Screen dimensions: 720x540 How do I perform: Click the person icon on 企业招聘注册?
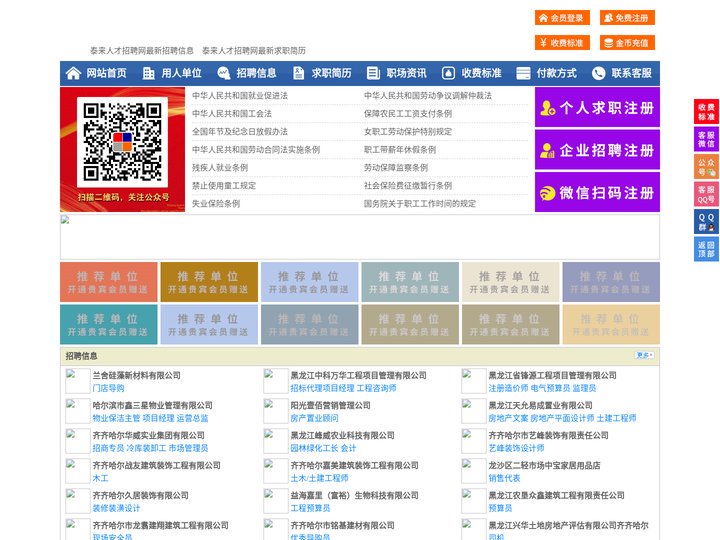[x=547, y=150]
